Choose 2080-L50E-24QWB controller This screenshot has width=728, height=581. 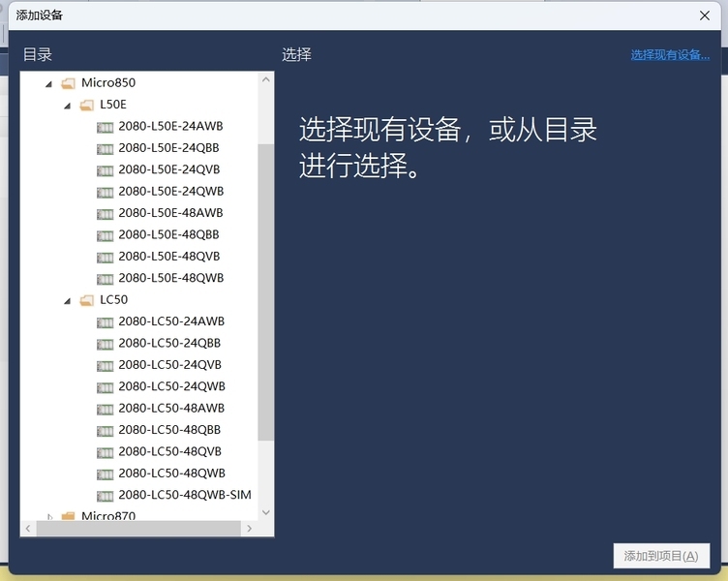170,191
